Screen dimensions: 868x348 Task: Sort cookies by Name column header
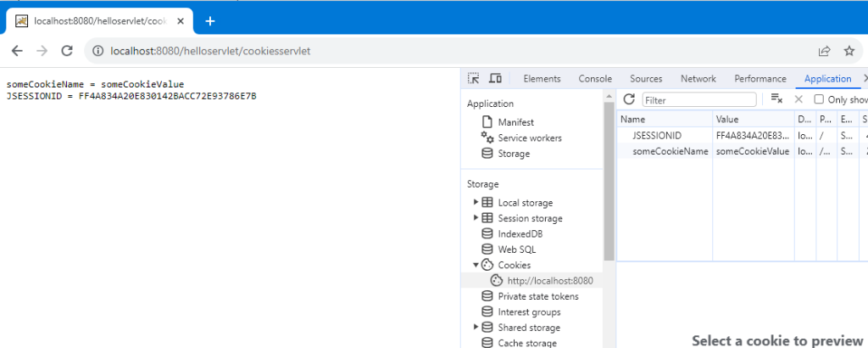click(665, 119)
